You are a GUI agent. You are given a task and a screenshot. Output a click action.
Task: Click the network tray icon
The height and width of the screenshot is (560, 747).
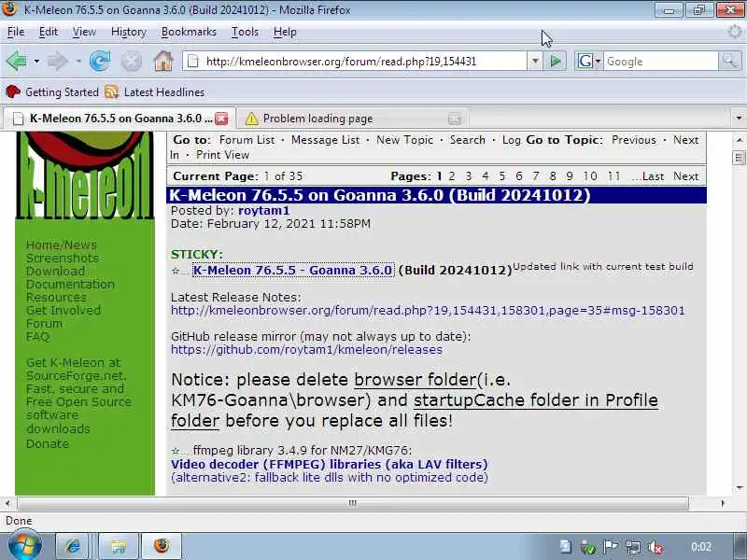click(x=633, y=547)
